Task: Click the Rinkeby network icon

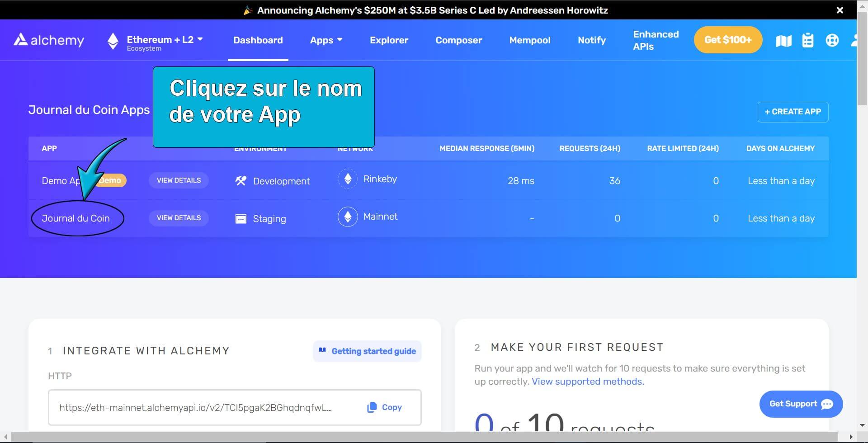Action: pos(348,179)
